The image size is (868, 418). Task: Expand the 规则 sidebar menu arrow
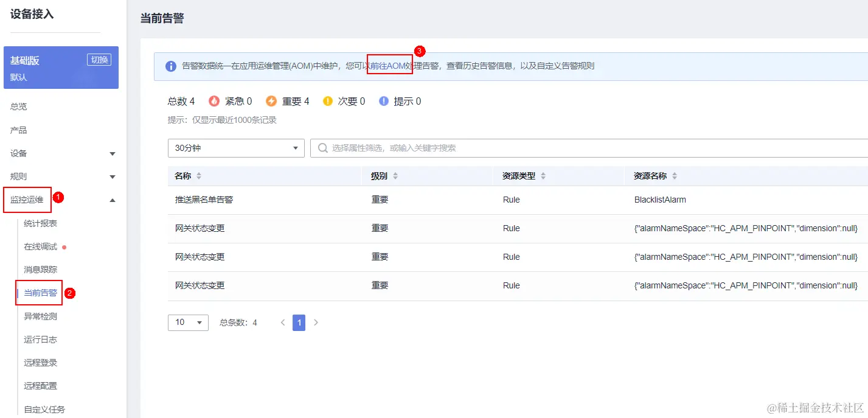point(113,177)
